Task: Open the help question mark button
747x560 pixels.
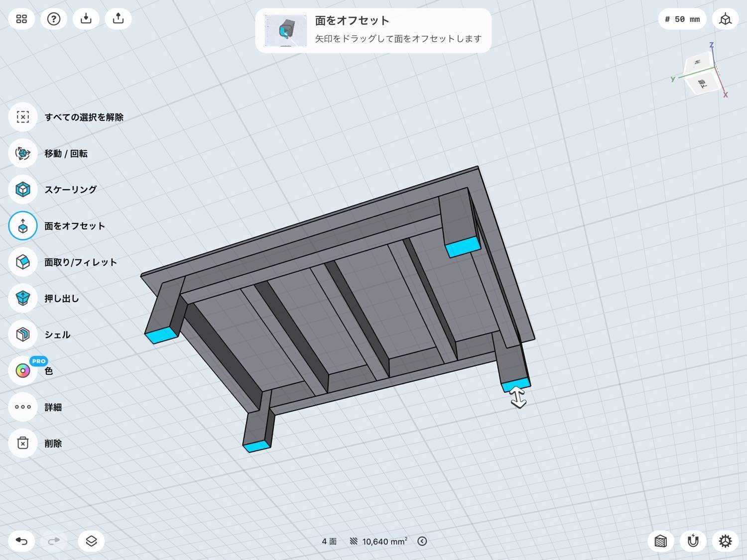Action: click(x=54, y=19)
